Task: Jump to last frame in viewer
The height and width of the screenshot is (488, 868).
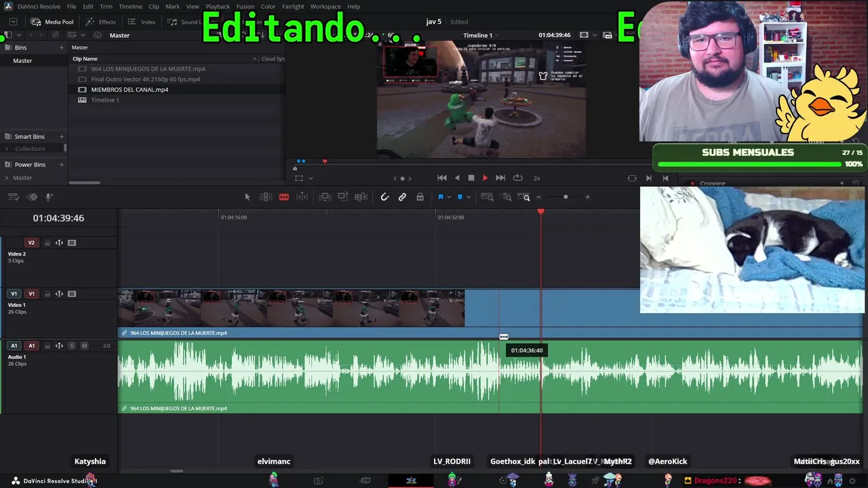Action: point(500,178)
